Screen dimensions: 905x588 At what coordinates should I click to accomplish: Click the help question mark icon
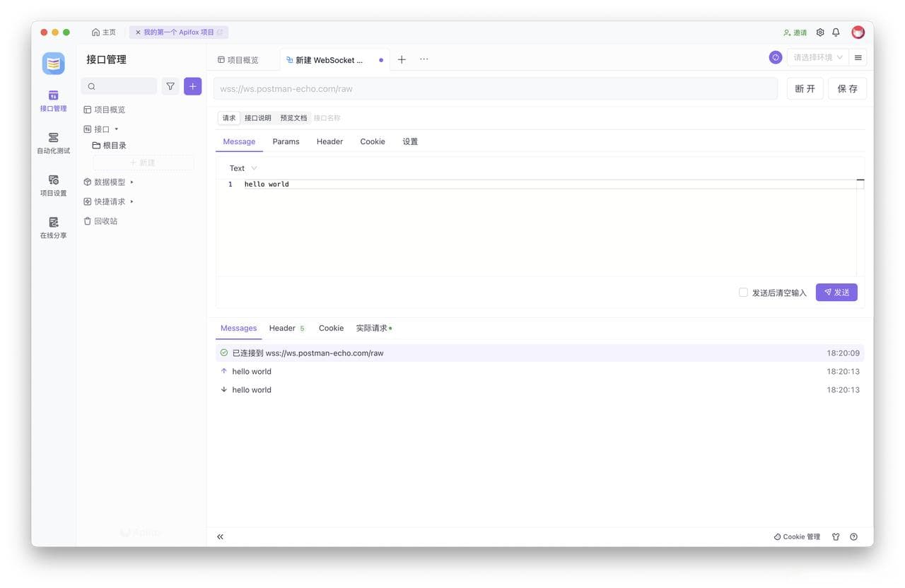click(x=853, y=536)
